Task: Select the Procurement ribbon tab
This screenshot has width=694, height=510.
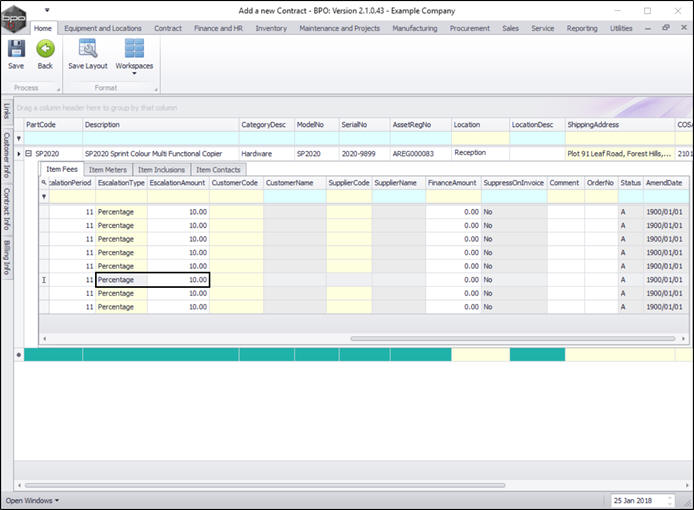Action: tap(469, 28)
